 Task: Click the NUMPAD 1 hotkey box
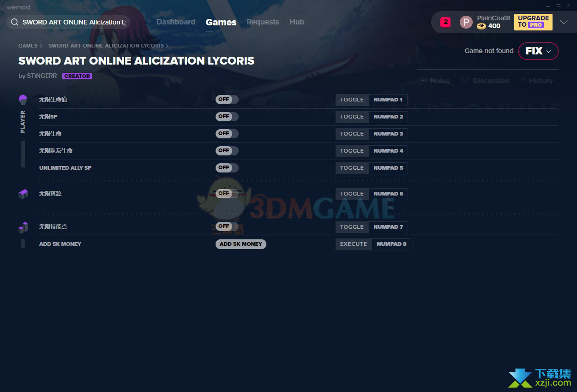pos(388,100)
